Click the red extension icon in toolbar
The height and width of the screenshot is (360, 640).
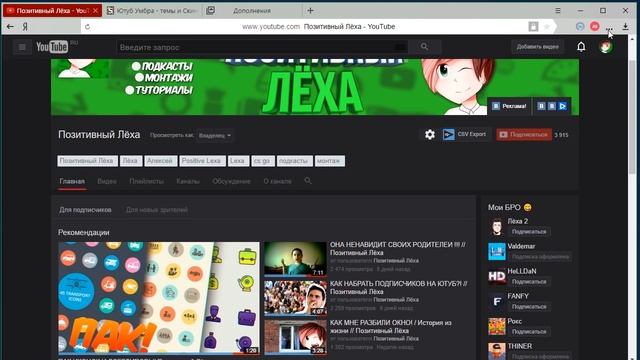point(595,27)
